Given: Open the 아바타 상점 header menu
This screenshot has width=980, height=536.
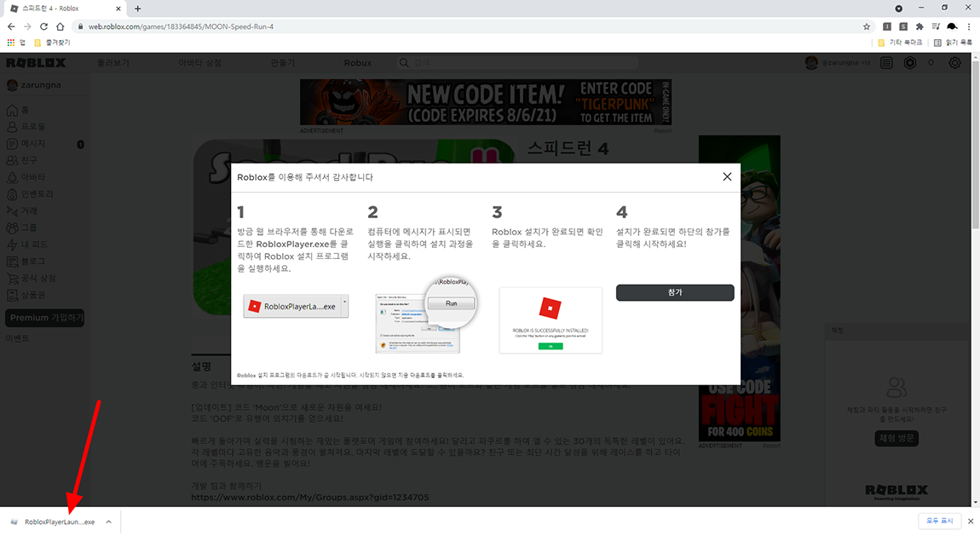Looking at the screenshot, I should click(x=200, y=62).
